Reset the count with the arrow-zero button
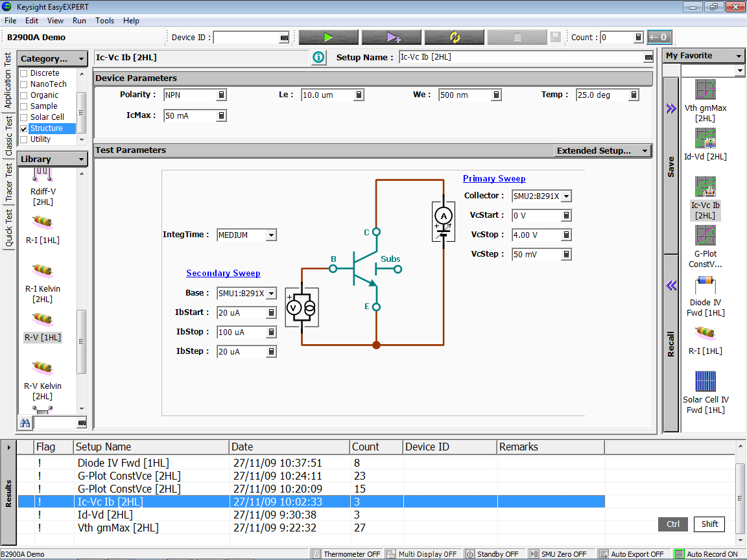The image size is (747, 560). [659, 37]
